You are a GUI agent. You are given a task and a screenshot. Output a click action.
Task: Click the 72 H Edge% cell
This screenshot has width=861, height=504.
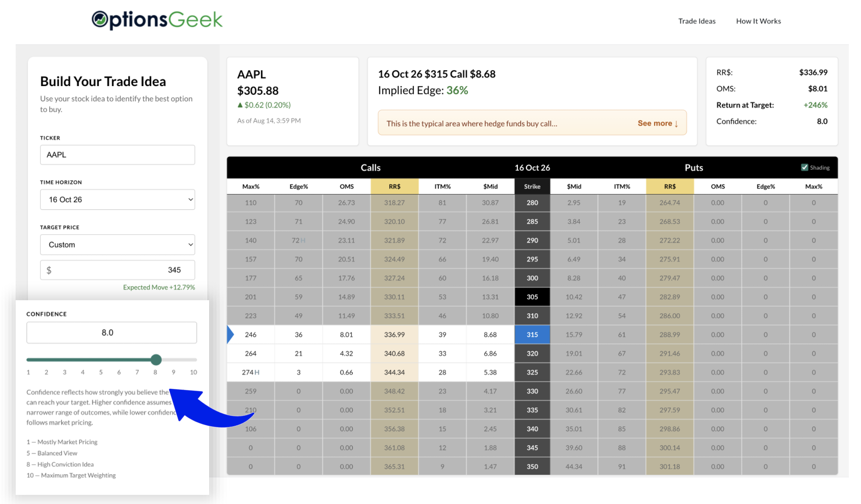point(299,240)
